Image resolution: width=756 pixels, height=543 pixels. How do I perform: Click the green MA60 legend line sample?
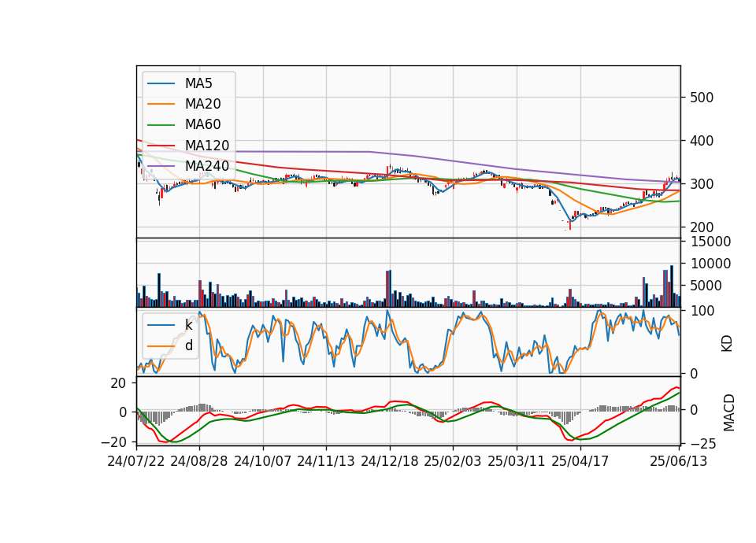click(x=161, y=125)
